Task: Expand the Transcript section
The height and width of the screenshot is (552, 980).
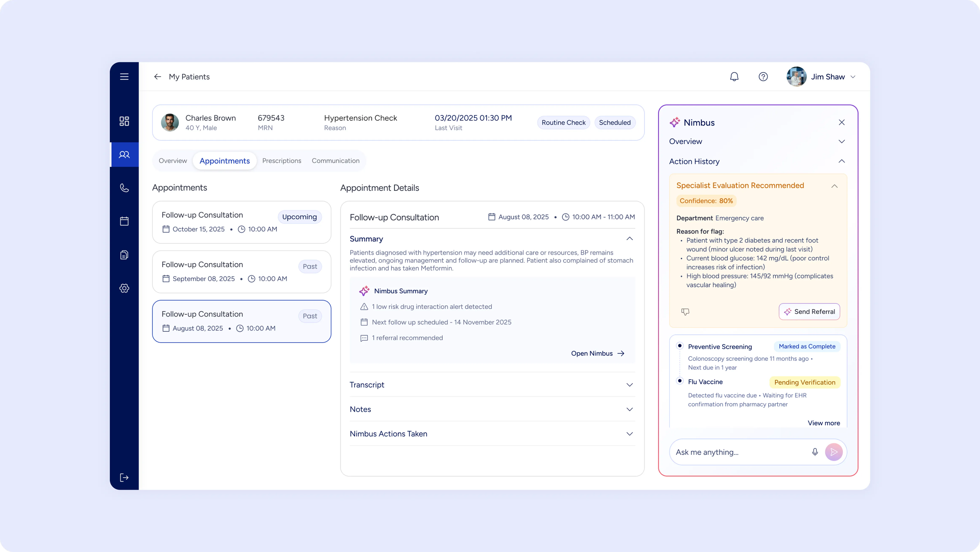Action: [629, 385]
